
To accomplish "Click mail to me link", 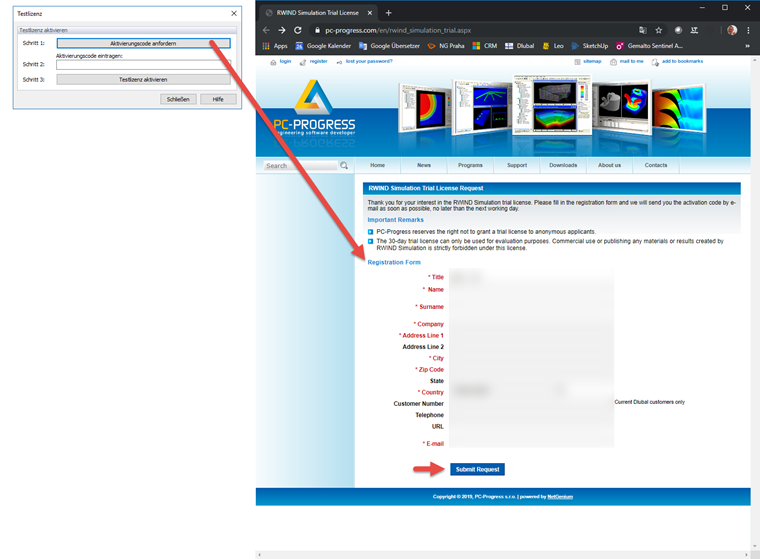I will point(631,62).
